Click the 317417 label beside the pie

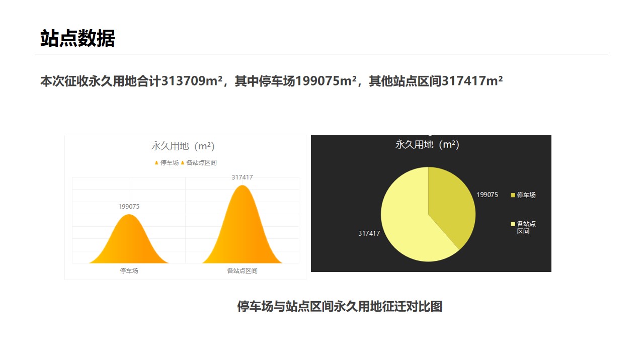coord(369,234)
